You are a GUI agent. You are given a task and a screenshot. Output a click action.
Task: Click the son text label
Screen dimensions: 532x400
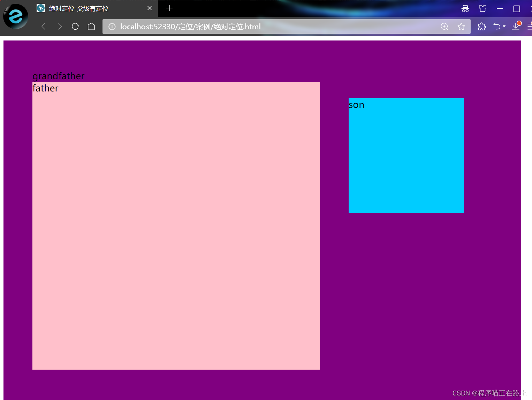click(356, 105)
